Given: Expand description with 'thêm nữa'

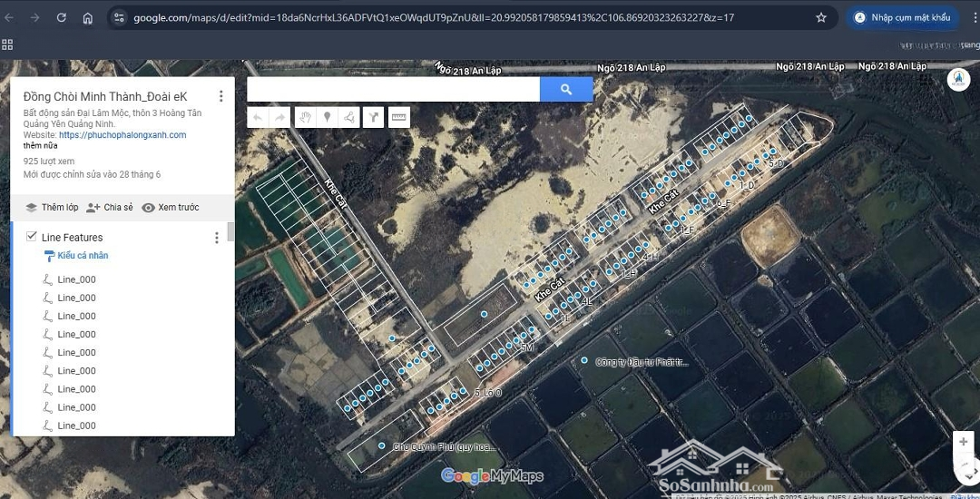Looking at the screenshot, I should pos(40,145).
